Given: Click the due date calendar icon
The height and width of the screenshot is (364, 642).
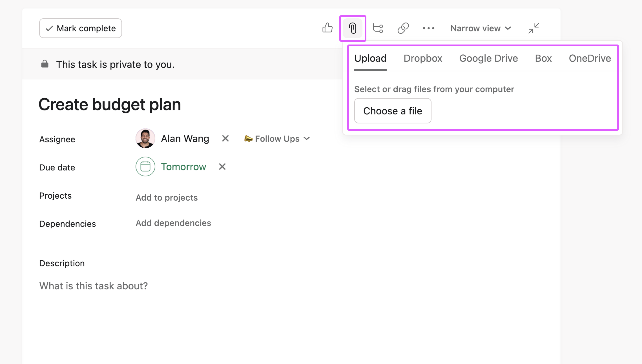Looking at the screenshot, I should click(145, 167).
